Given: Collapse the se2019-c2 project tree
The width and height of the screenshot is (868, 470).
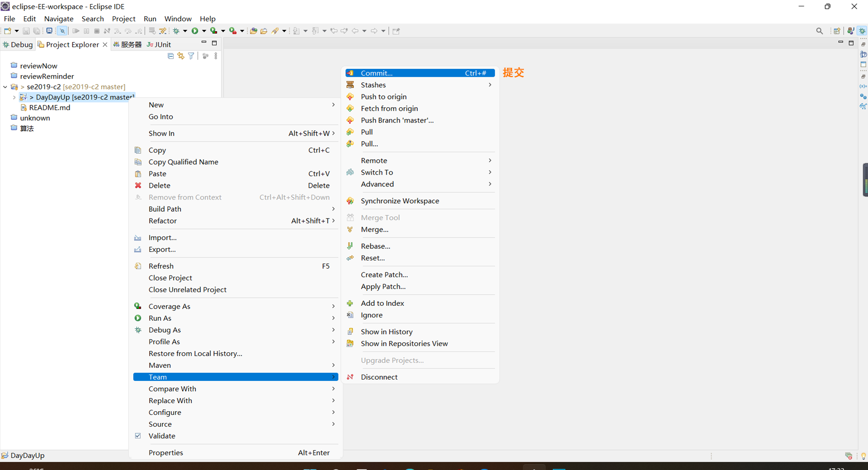Looking at the screenshot, I should [5, 86].
